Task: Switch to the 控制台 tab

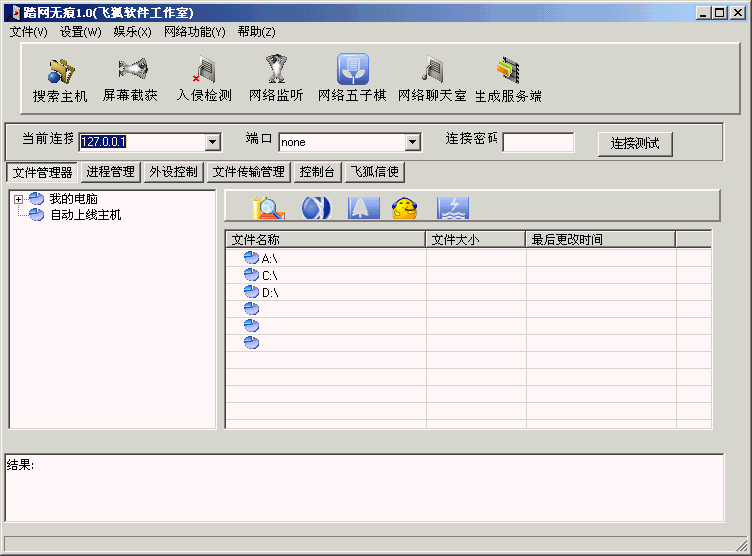Action: (x=318, y=172)
